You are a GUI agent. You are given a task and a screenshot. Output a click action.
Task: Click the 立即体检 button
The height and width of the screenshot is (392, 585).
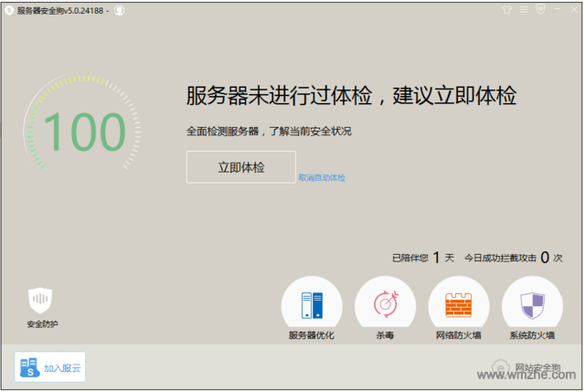[241, 167]
